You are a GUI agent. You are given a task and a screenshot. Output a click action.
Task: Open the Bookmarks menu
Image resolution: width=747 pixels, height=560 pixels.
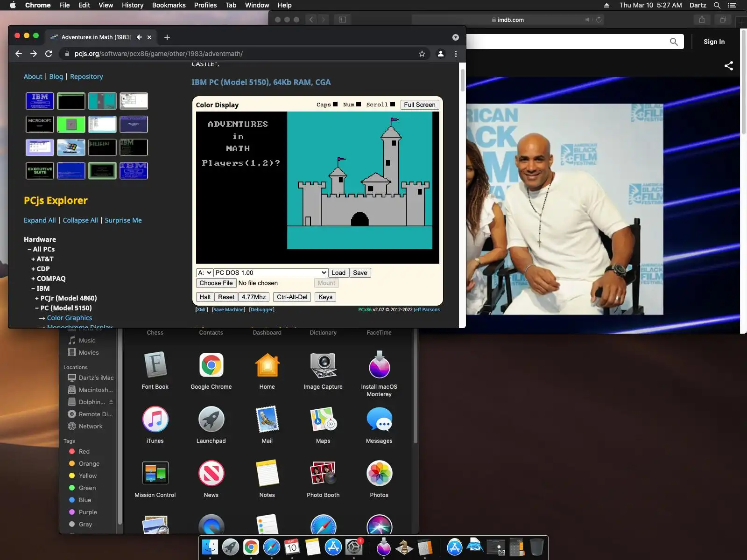point(169,5)
